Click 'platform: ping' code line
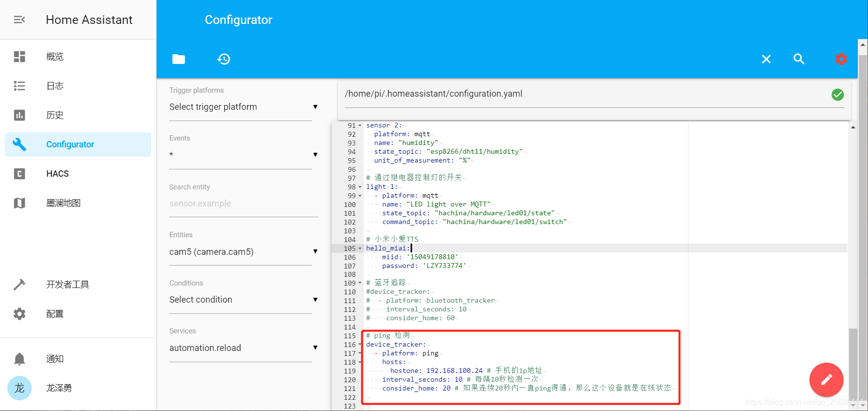Image resolution: width=868 pixels, height=411 pixels. [x=410, y=353]
